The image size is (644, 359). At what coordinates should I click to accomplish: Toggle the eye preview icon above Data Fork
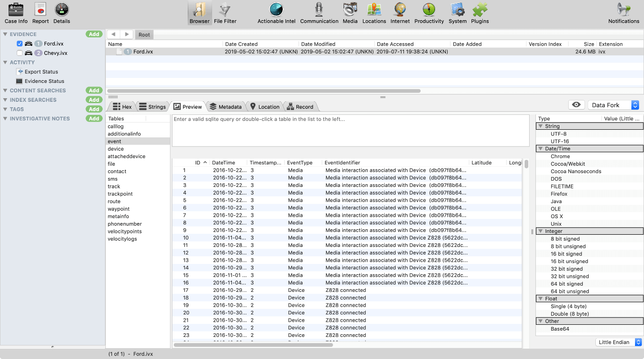pyautogui.click(x=577, y=105)
